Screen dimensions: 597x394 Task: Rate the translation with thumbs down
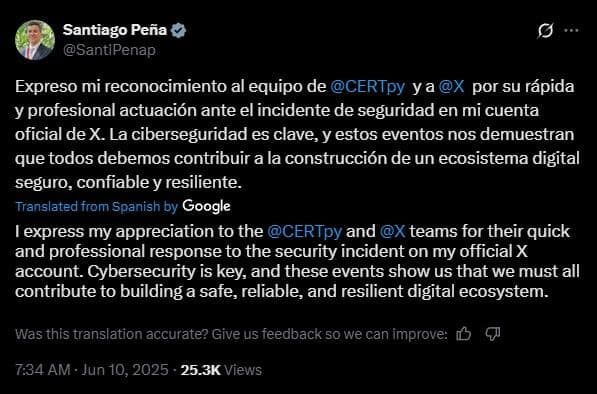pyautogui.click(x=493, y=334)
